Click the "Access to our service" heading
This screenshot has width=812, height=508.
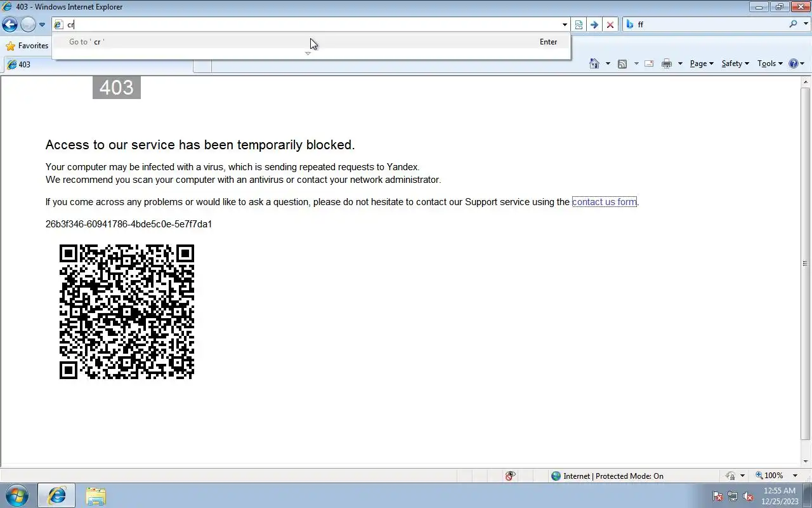200,145
